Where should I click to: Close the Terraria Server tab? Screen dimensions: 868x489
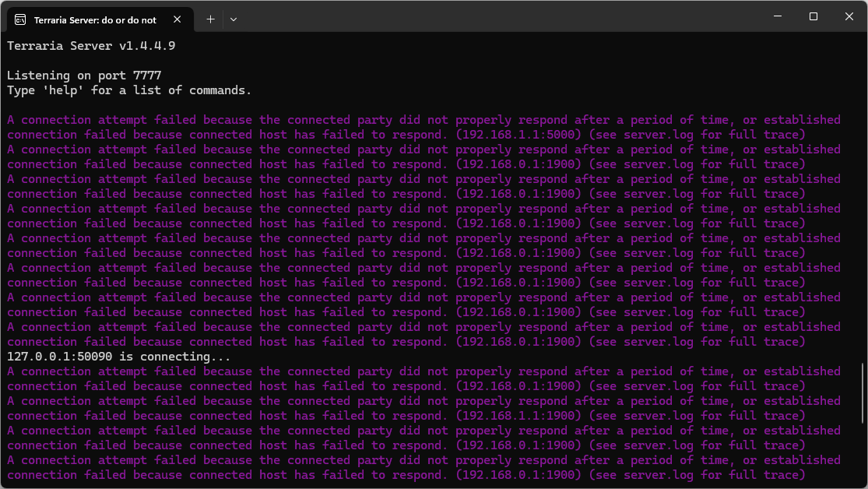177,19
